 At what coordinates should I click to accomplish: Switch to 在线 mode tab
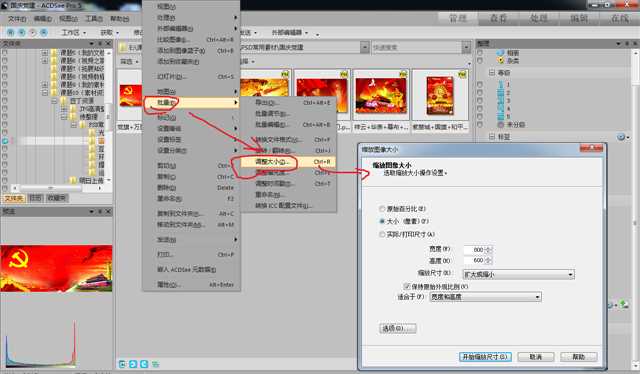(619, 18)
